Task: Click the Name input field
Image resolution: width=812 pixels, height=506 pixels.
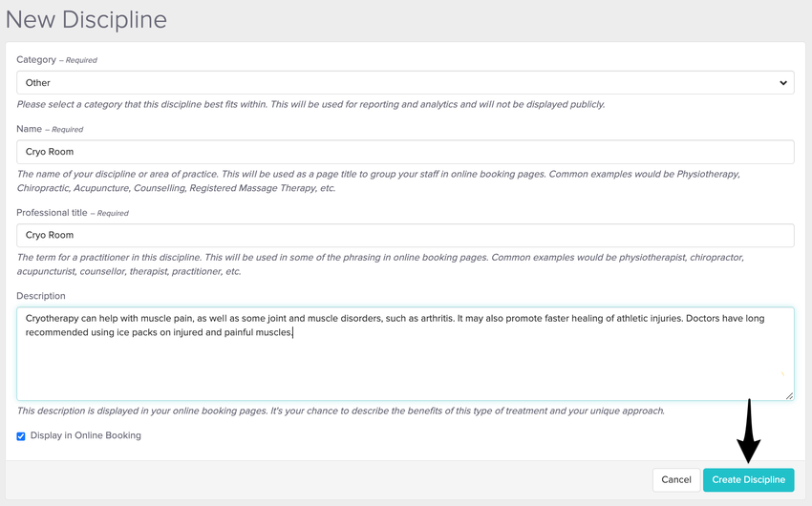Action: 405,152
